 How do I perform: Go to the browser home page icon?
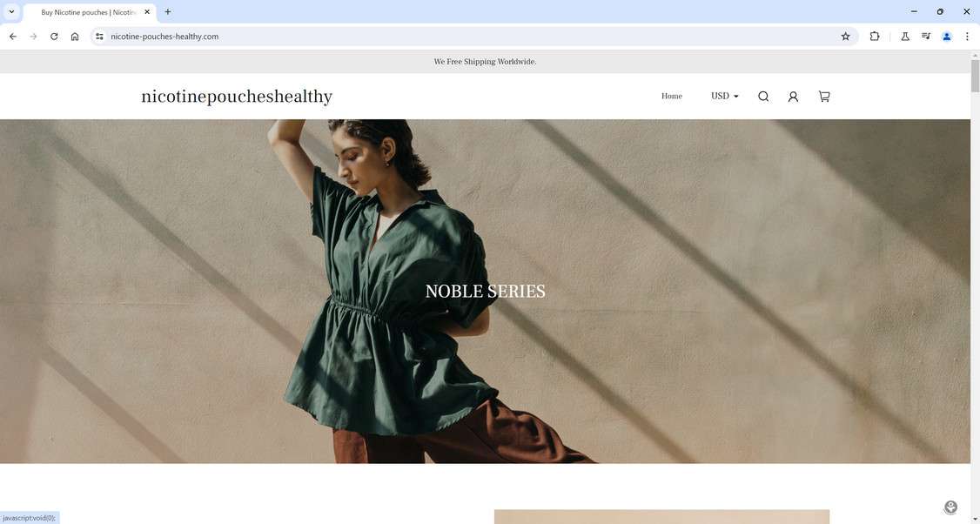75,37
